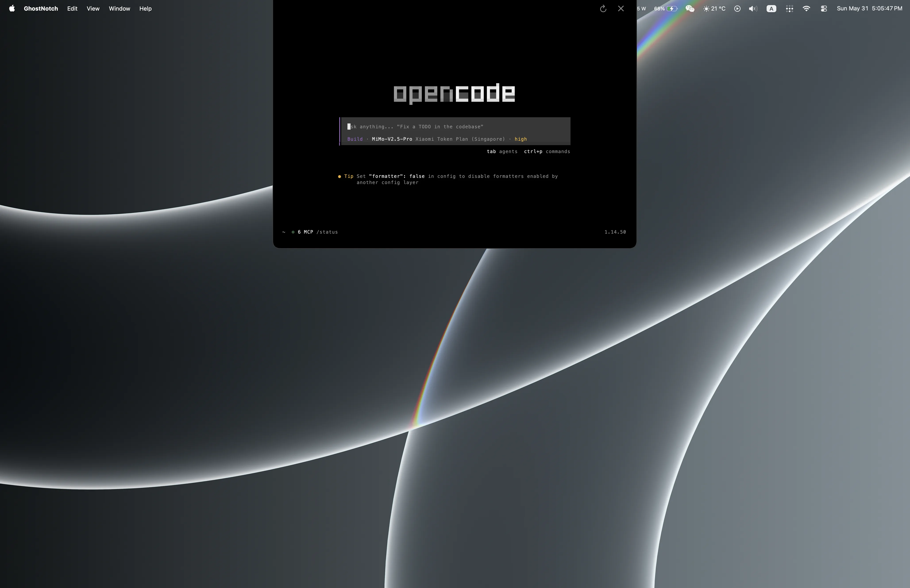Click the ctrl+p commands hint

(x=547, y=152)
